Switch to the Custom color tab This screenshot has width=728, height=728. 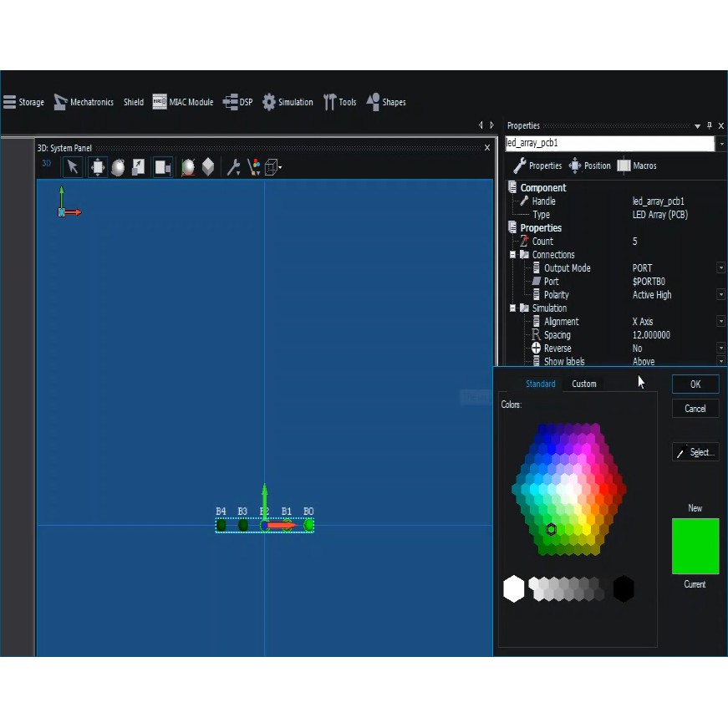583,384
